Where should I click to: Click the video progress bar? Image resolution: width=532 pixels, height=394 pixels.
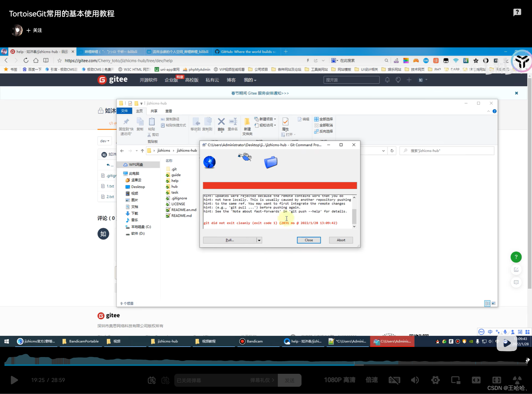coord(266,365)
